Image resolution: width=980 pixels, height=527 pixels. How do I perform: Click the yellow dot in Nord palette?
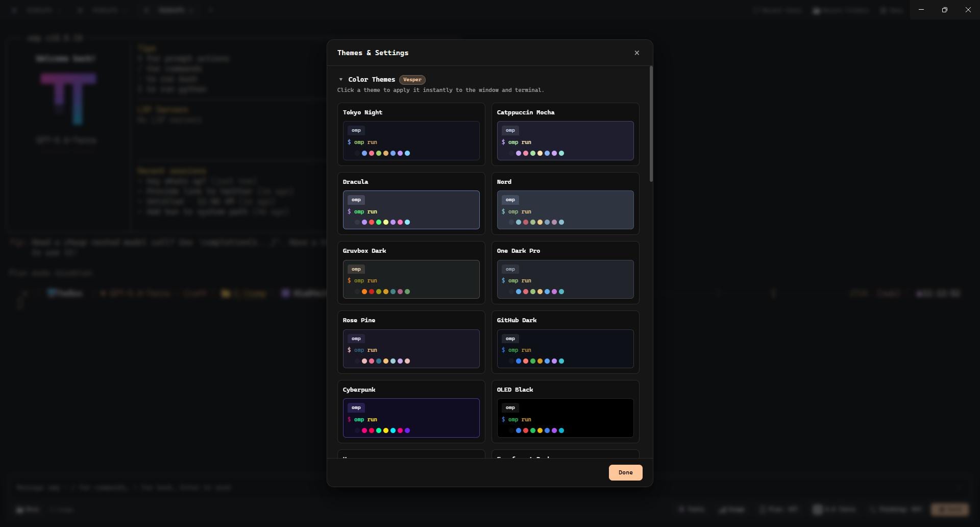[x=540, y=222]
